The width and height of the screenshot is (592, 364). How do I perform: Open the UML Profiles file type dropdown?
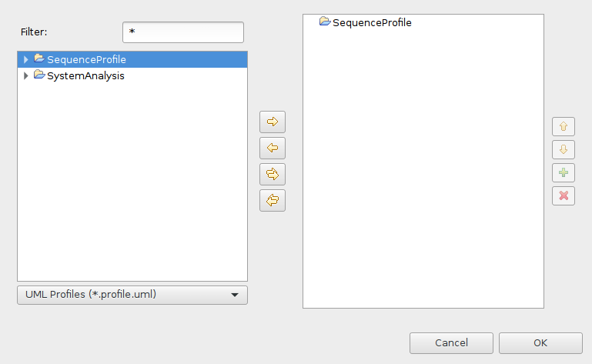(x=132, y=295)
